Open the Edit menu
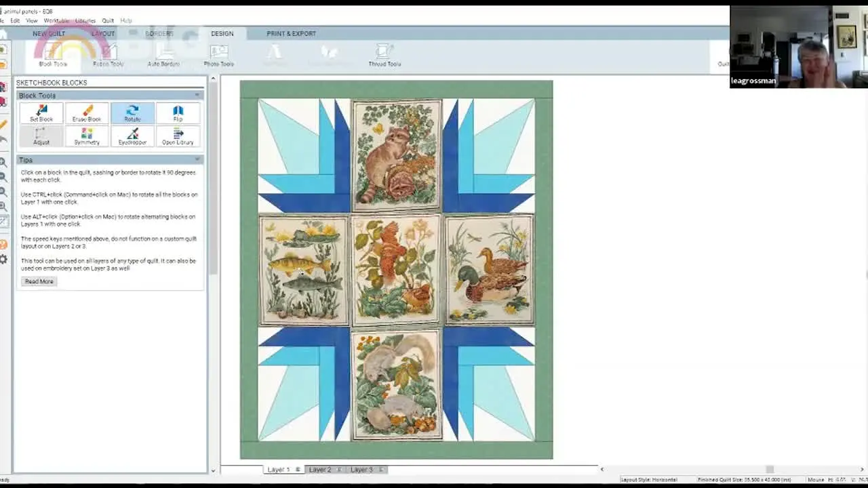Screen dimensions: 868x488 [15, 21]
